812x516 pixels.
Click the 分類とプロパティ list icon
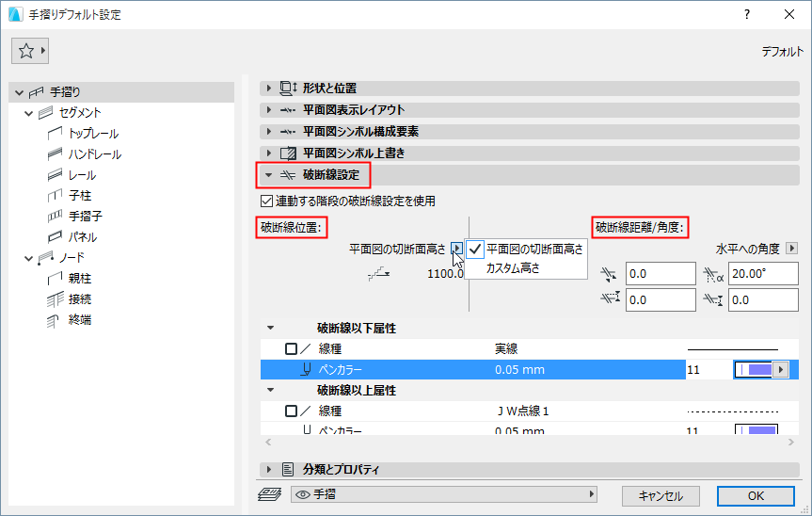pyautogui.click(x=288, y=469)
